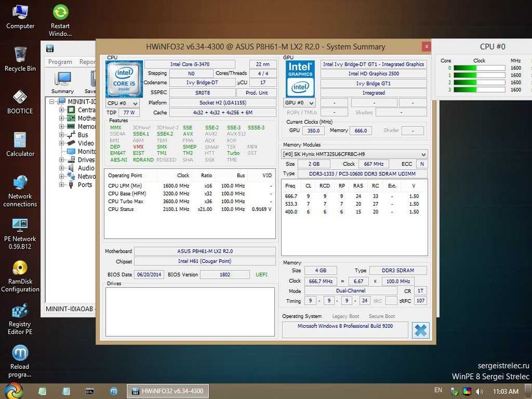Open the PE Network 0.59.B12 icon
Screen dimensions: 532x399
20,225
